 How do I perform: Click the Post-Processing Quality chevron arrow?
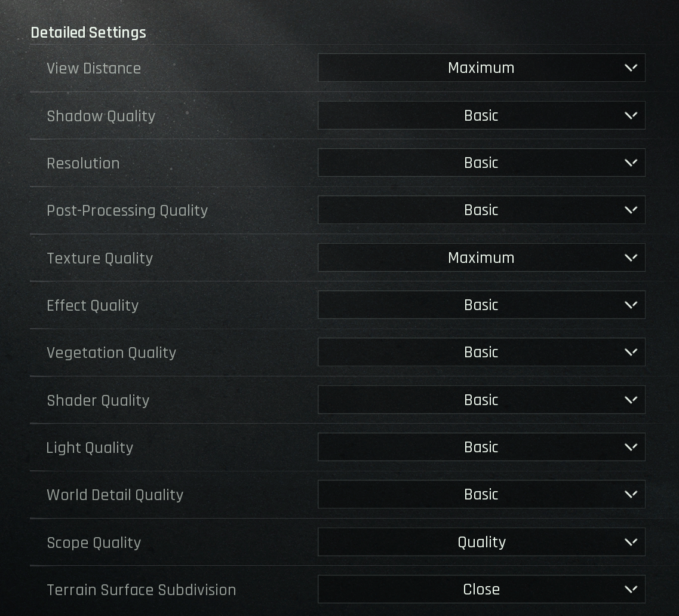(x=631, y=210)
